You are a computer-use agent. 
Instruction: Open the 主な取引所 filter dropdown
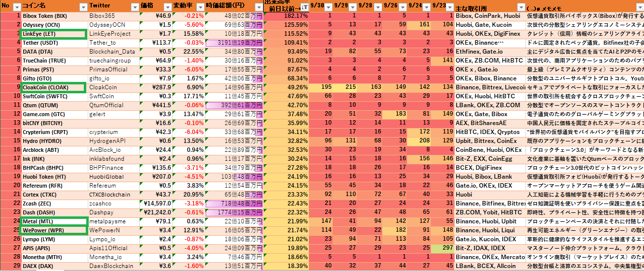tap(521, 7)
